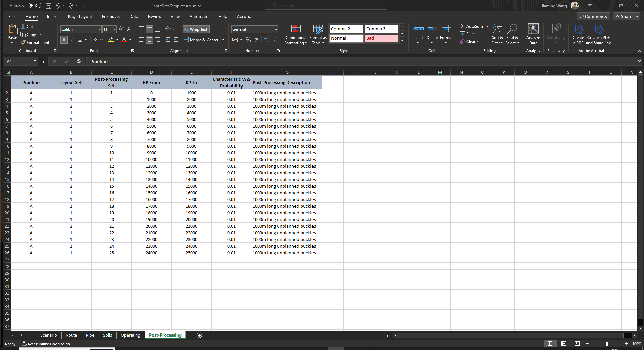The image size is (644, 350).
Task: Click Insert Function fx icon
Action: tap(79, 61)
